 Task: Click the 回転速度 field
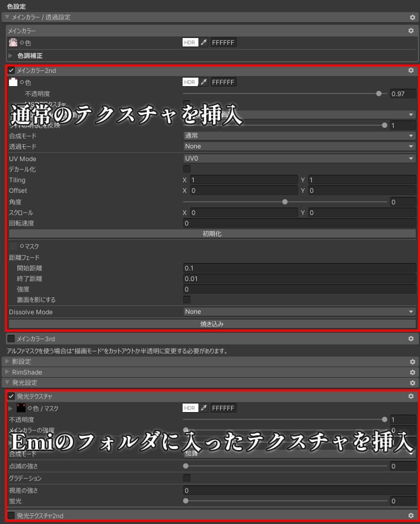300,223
